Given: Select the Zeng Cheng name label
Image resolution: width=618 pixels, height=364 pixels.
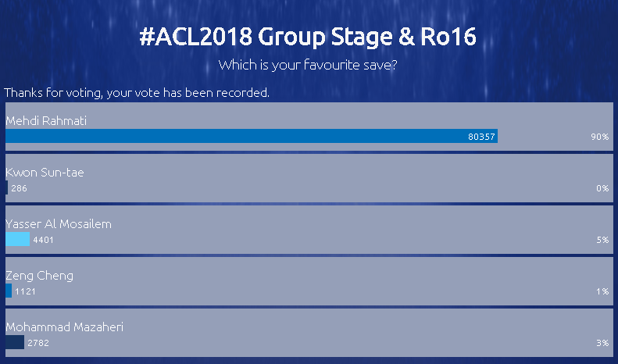Looking at the screenshot, I should [x=39, y=276].
